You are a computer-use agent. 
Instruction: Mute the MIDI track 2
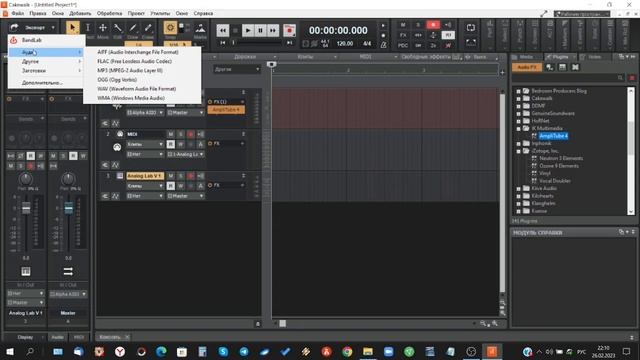click(171, 134)
